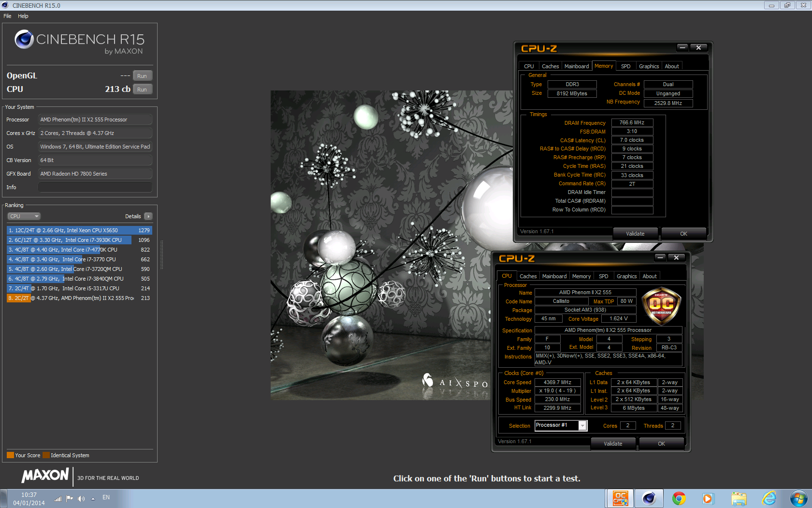Click the EN language indicator

(x=106, y=497)
